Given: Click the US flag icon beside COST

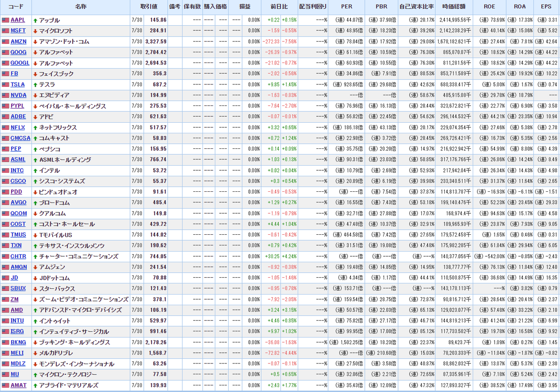Looking at the screenshot, I should [5, 224].
